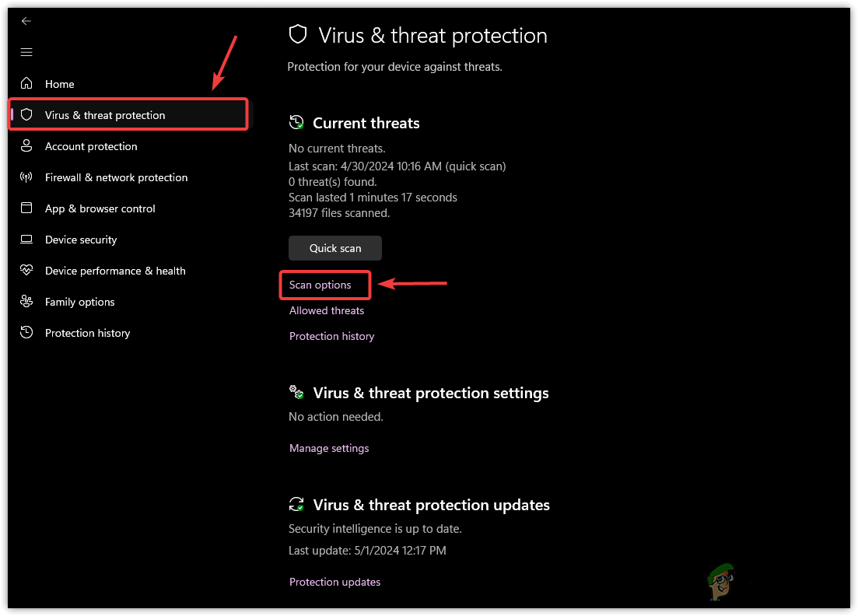Open Scan options link
858x616 pixels.
point(320,285)
